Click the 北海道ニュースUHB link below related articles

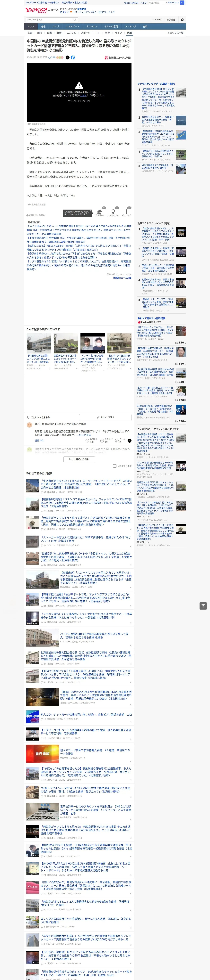[x=122, y=278]
